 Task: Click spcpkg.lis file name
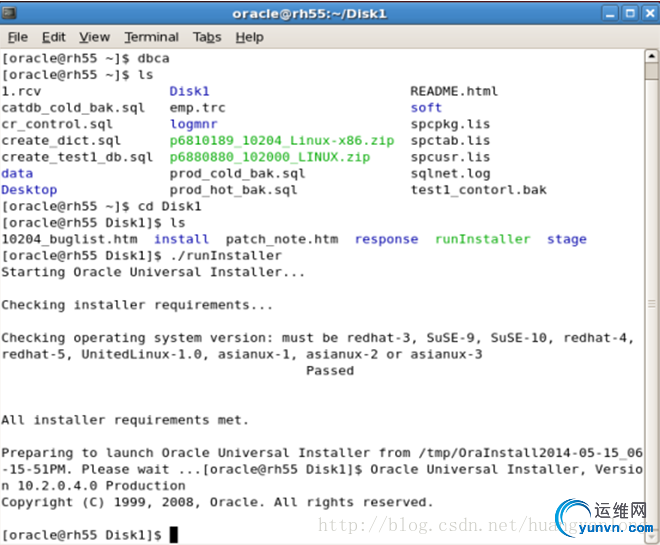450,124
